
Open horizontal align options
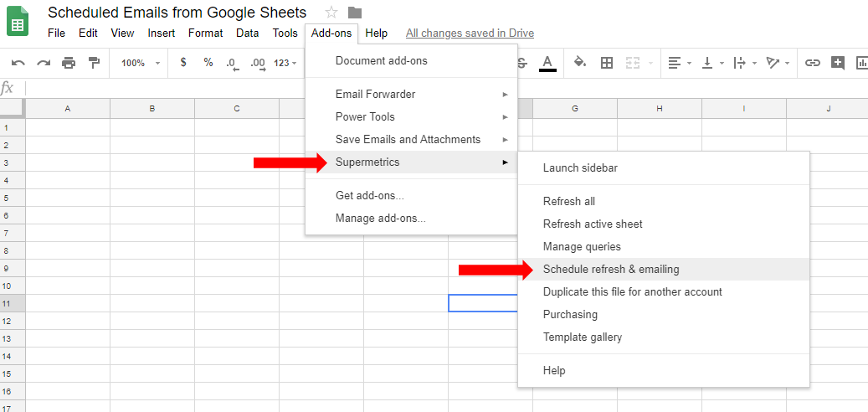pyautogui.click(x=680, y=63)
